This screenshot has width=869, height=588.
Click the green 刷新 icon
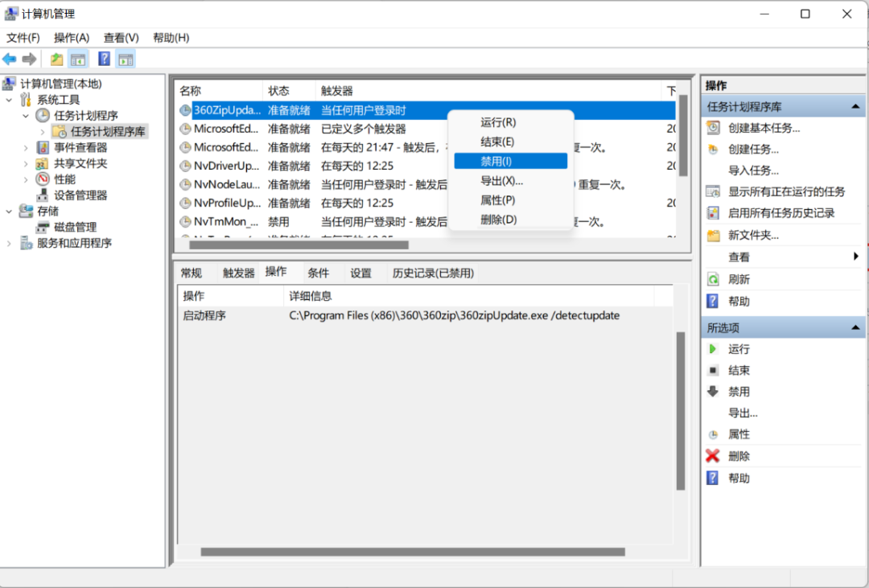713,279
